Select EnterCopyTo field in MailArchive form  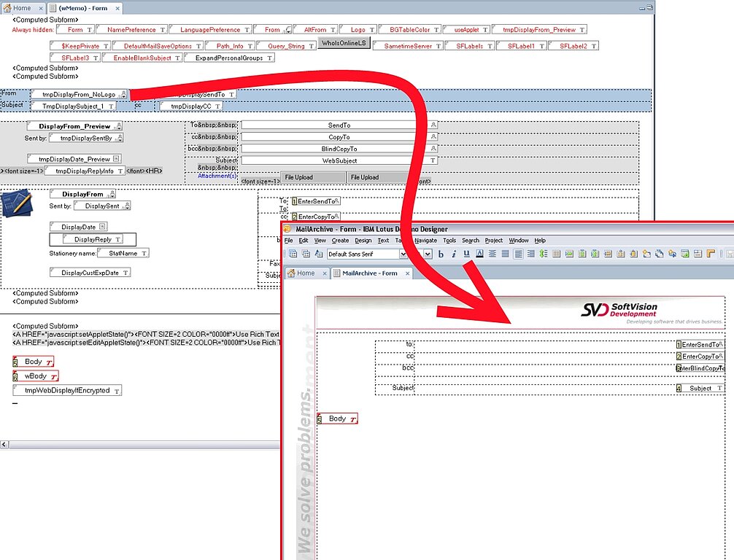pyautogui.click(x=700, y=357)
